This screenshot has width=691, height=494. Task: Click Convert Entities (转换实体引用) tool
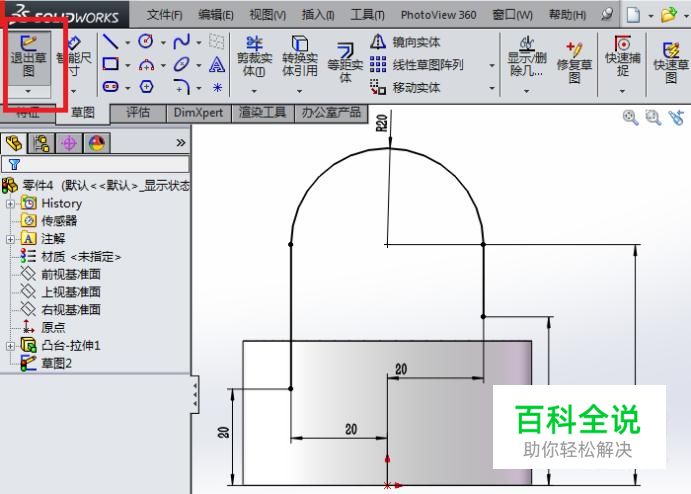[x=300, y=57]
